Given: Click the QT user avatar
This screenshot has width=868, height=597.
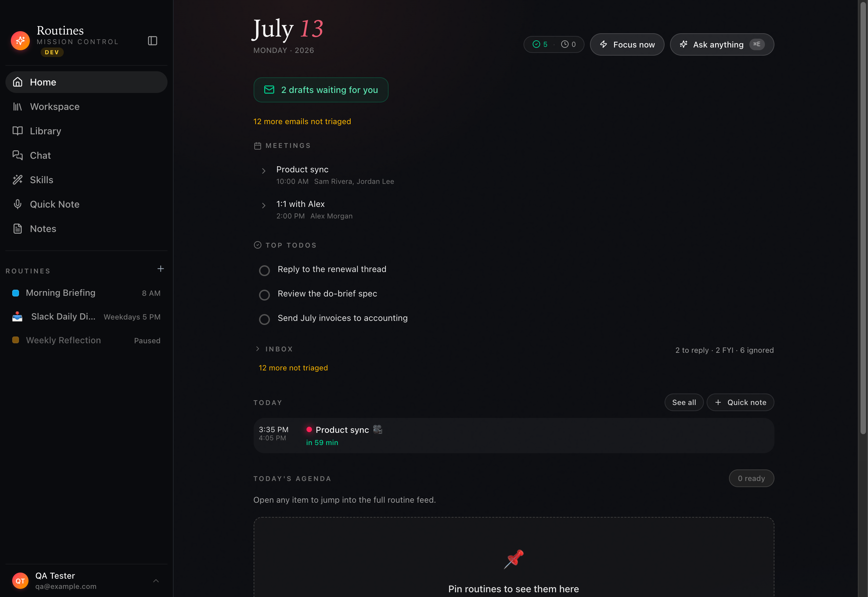Looking at the screenshot, I should click(20, 581).
